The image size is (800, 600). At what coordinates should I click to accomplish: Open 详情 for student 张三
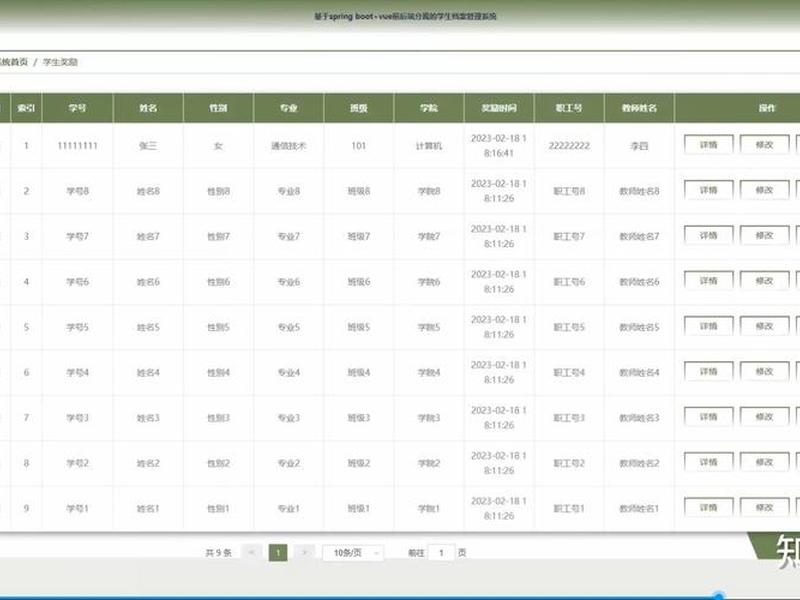pos(709,145)
